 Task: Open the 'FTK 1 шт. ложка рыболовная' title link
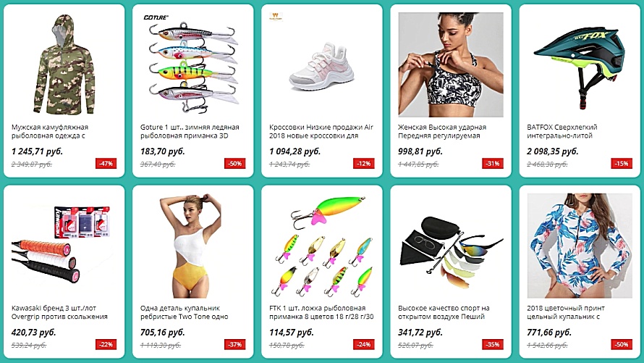point(321,312)
